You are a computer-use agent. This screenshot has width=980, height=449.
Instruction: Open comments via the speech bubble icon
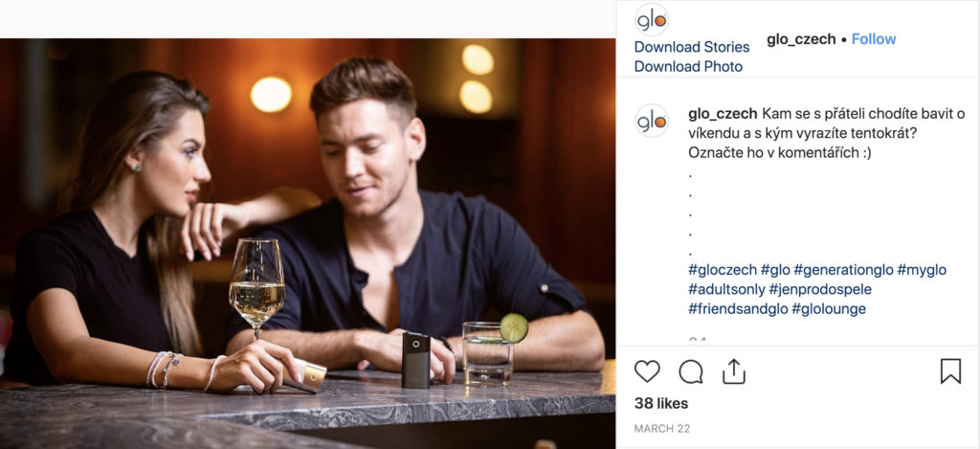(691, 371)
